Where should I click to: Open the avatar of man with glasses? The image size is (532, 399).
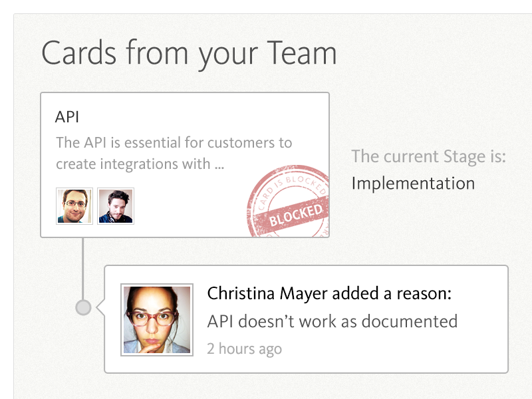point(74,206)
